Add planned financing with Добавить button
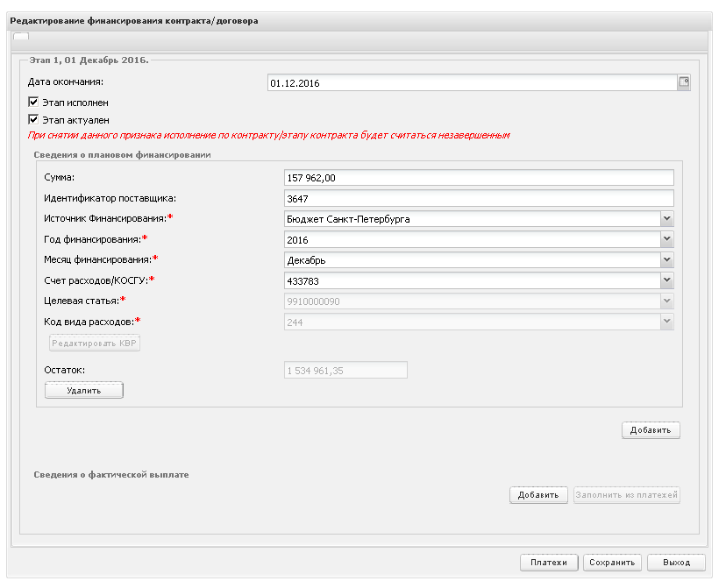This screenshot has width=726, height=588. 651,429
